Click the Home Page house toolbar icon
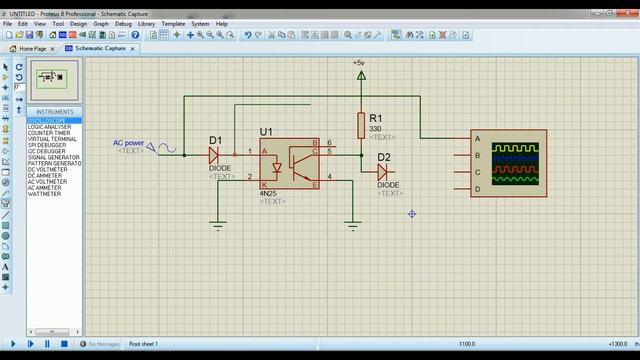 (x=53, y=35)
